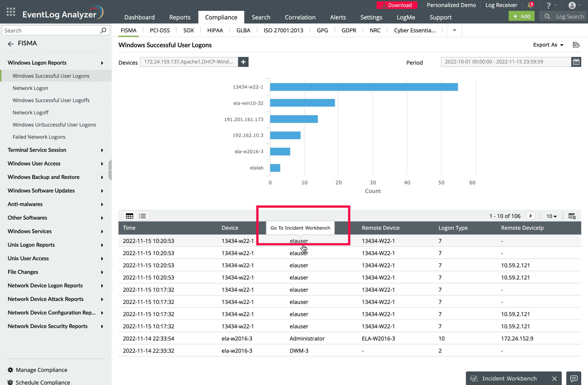
Task: Open the add/remove columns icon
Action: pos(572,216)
